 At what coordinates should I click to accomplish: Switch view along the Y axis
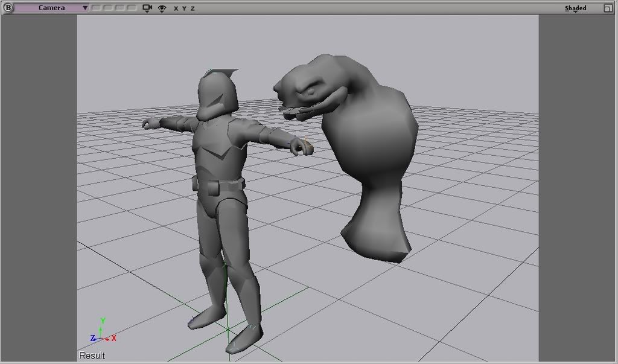pyautogui.click(x=184, y=8)
